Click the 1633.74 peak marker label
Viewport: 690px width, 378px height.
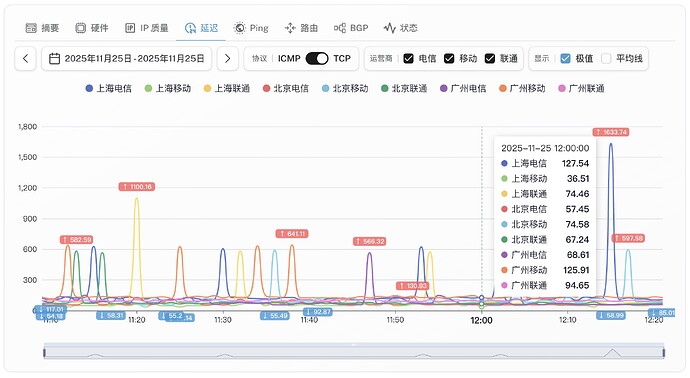point(611,132)
